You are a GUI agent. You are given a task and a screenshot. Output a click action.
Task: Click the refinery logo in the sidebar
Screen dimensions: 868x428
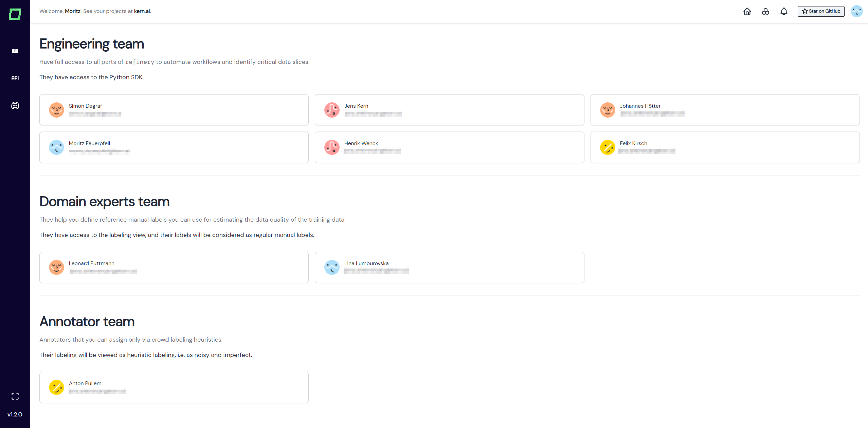15,14
